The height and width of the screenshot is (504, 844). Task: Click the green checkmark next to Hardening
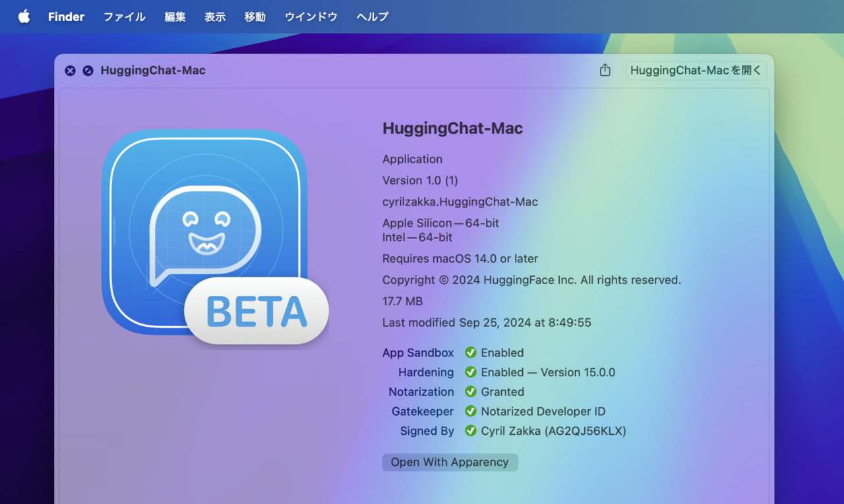tap(470, 372)
